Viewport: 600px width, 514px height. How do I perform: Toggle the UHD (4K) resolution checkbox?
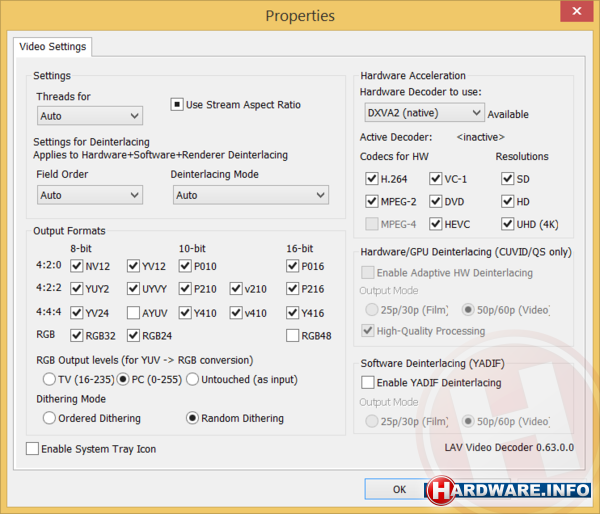[508, 223]
